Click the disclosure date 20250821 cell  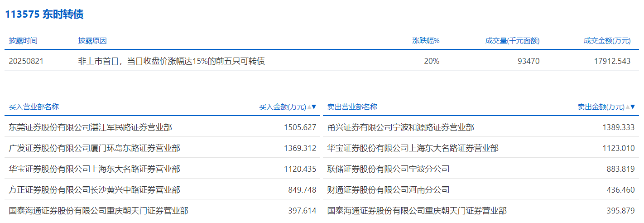26,61
